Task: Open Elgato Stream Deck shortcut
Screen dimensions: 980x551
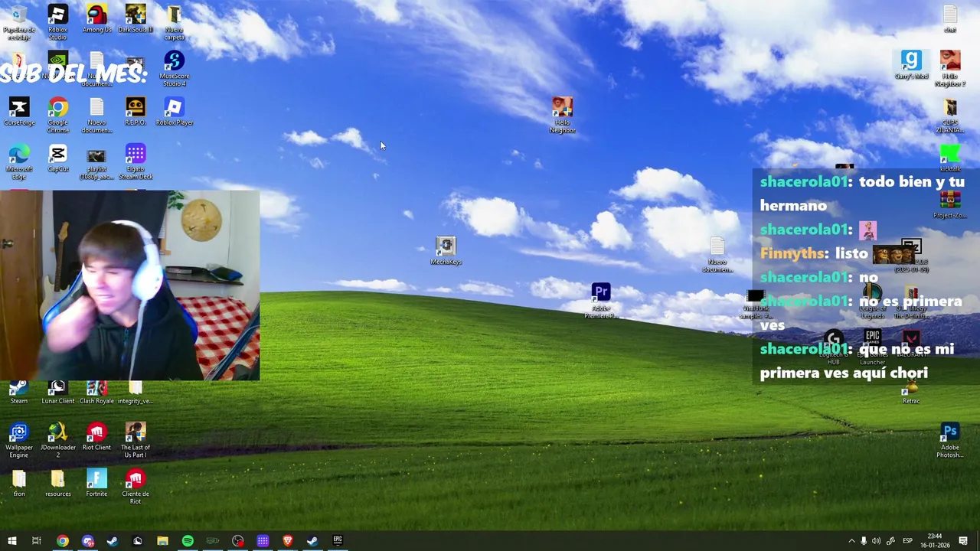Action: point(136,161)
